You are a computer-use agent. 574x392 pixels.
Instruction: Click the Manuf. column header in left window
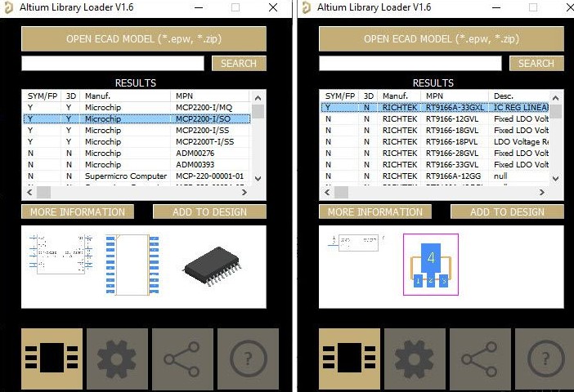tap(125, 96)
